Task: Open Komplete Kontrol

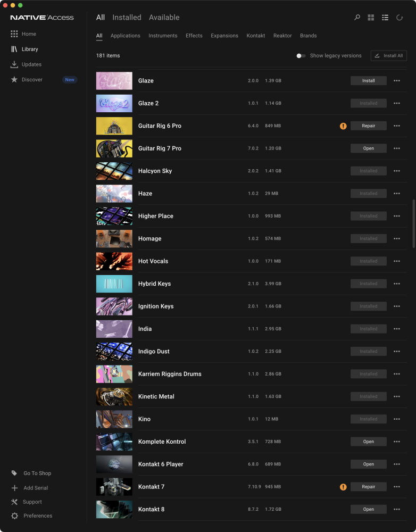Action: (369, 442)
